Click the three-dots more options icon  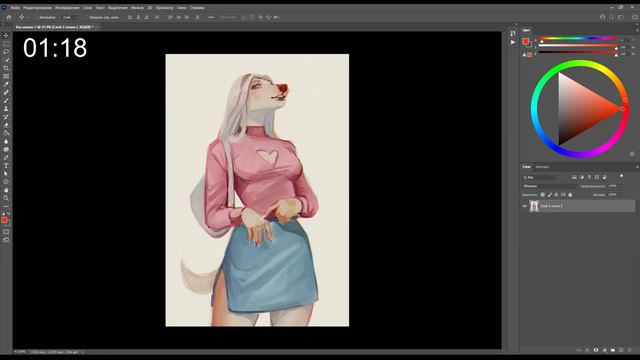211,18
